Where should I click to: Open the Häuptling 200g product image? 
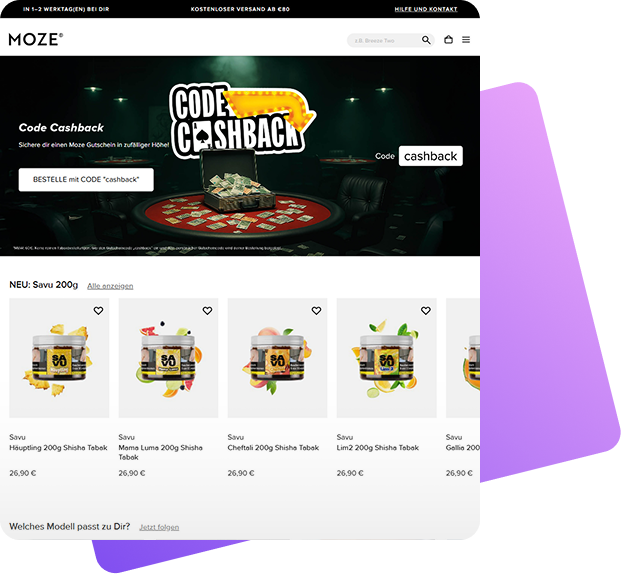(x=59, y=358)
